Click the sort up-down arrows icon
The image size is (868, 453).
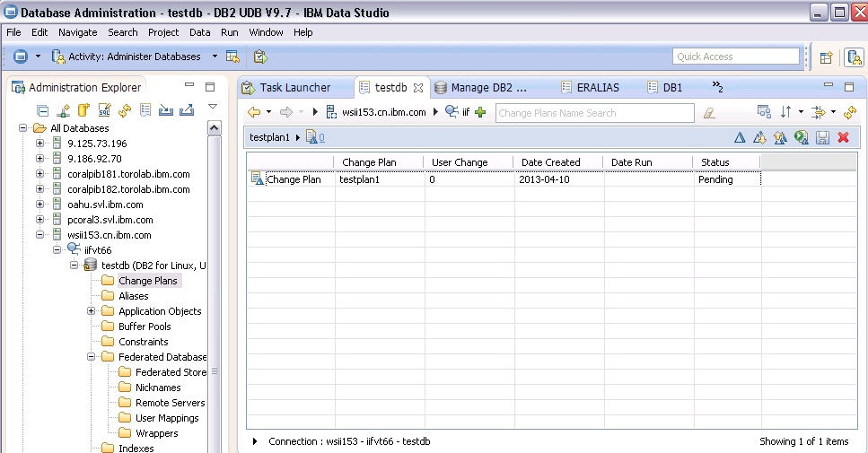(785, 112)
